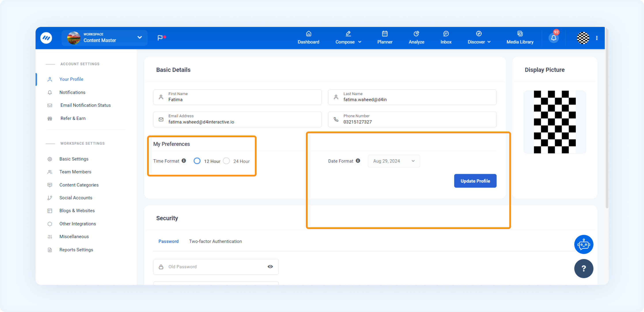The height and width of the screenshot is (312, 644).
Task: Click the Other Integrations hexagon icon
Action: click(x=50, y=224)
